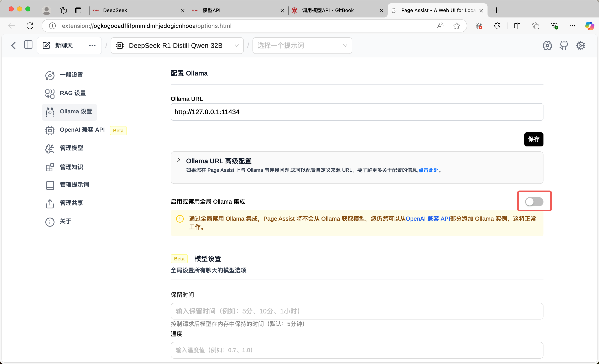Viewport: 599px width, 364px height.
Task: Open a new browser tab with plus
Action: [x=496, y=10]
